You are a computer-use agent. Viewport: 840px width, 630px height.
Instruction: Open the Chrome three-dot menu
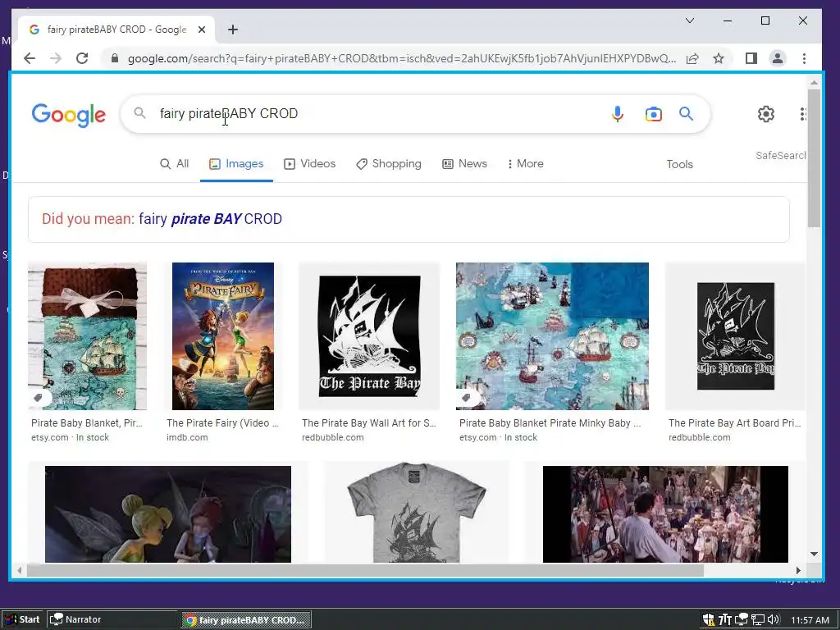click(804, 58)
